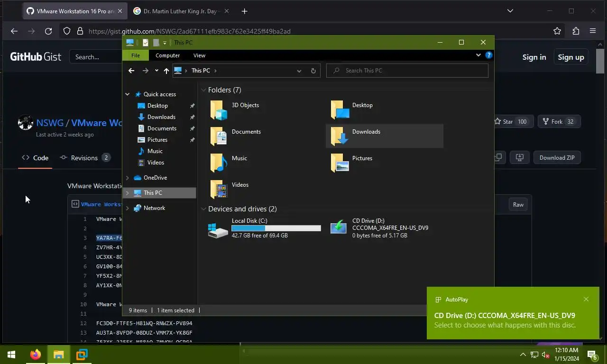This screenshot has width=607, height=364.
Task: Open the gist Revisions tab
Action: (x=85, y=158)
